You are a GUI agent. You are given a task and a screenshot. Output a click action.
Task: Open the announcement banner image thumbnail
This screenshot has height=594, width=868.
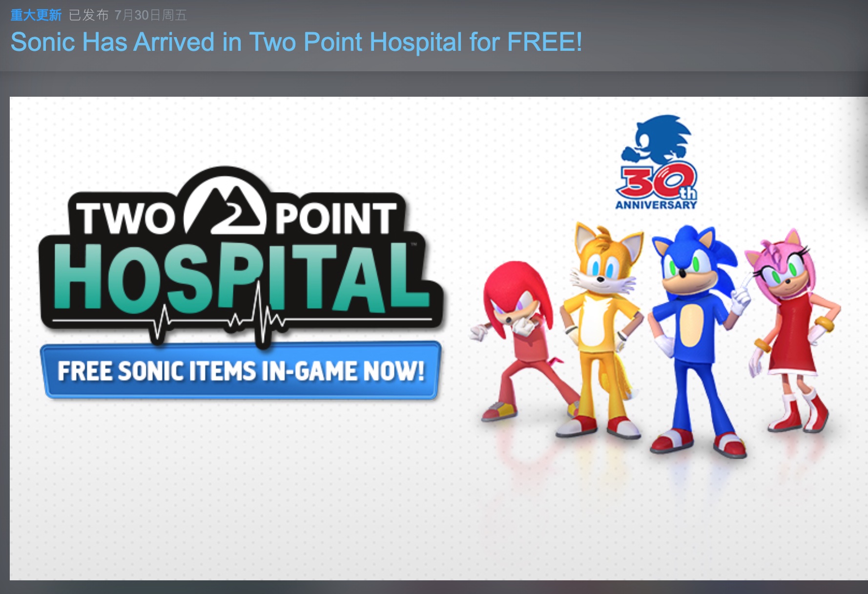439,338
